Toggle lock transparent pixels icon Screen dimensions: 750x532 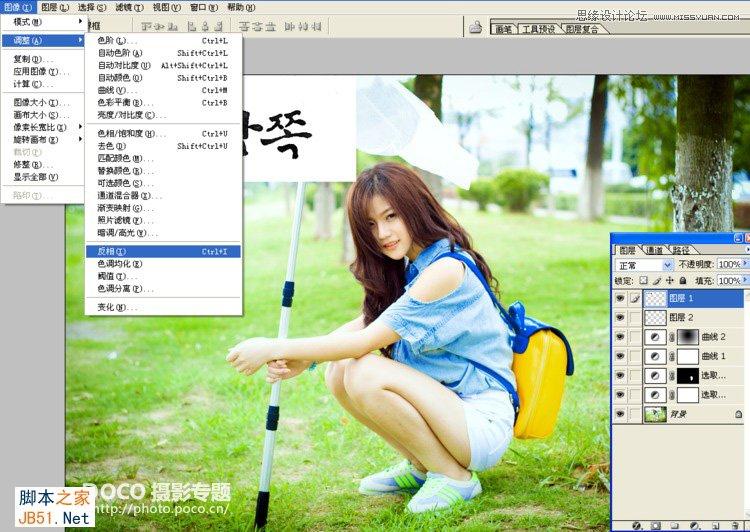pyautogui.click(x=644, y=281)
